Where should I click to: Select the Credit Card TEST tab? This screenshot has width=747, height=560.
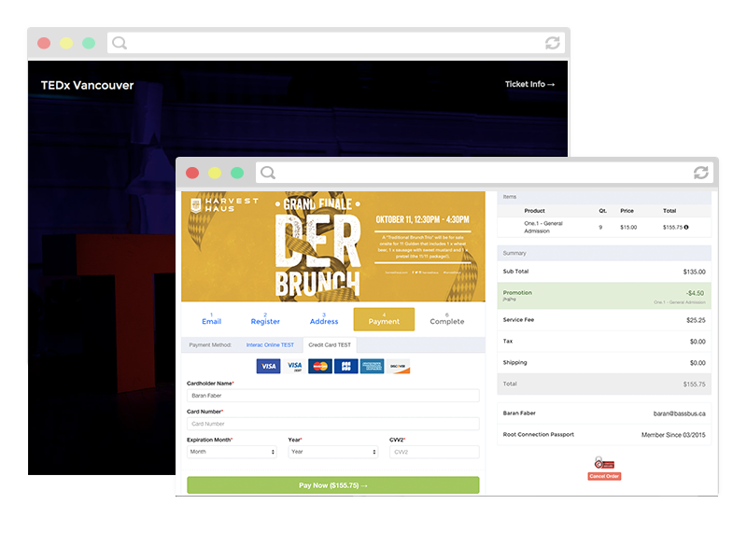pyautogui.click(x=331, y=344)
